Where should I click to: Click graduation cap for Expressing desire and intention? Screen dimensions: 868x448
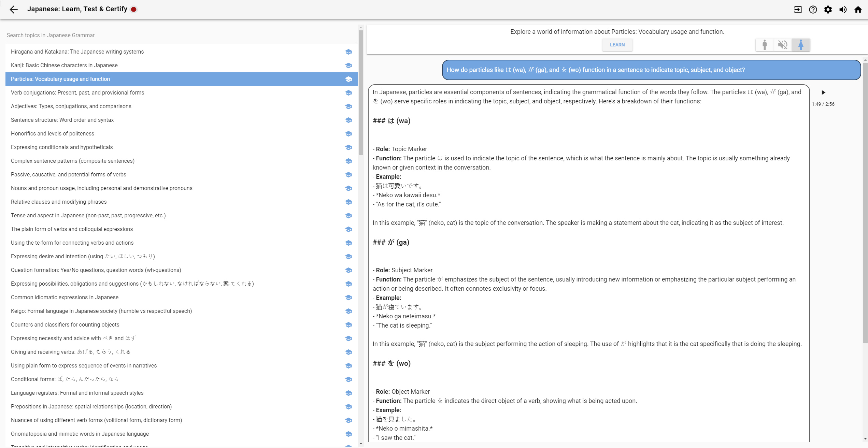[348, 257]
